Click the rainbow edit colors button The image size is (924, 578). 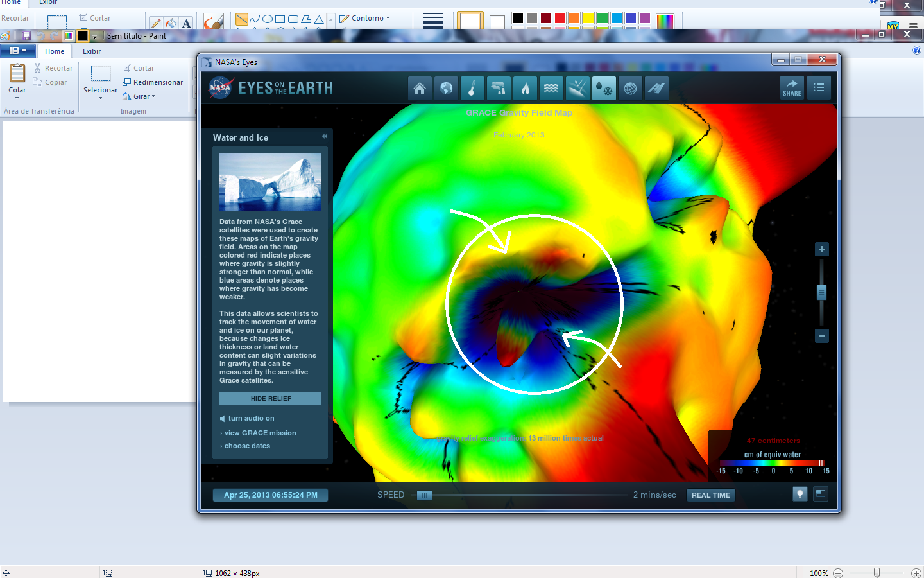tap(665, 21)
